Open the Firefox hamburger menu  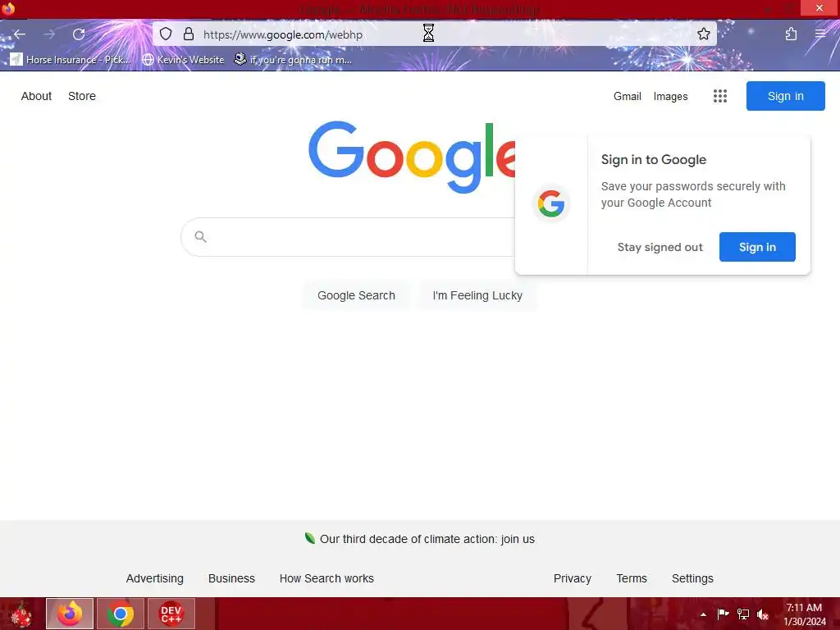point(820,34)
